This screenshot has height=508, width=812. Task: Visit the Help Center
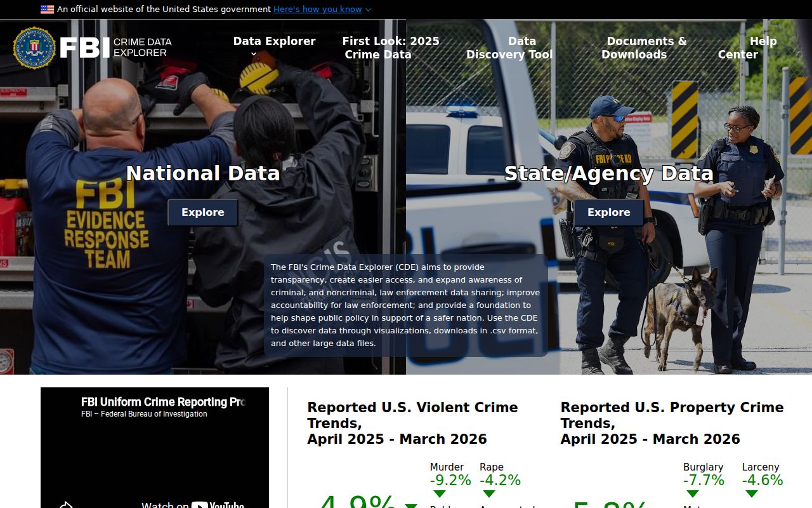click(747, 48)
